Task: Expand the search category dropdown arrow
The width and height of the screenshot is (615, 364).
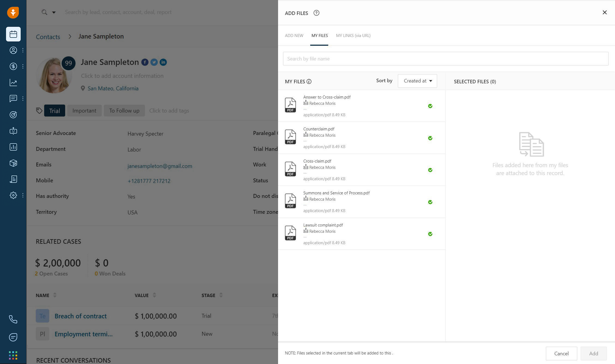Action: point(54,12)
